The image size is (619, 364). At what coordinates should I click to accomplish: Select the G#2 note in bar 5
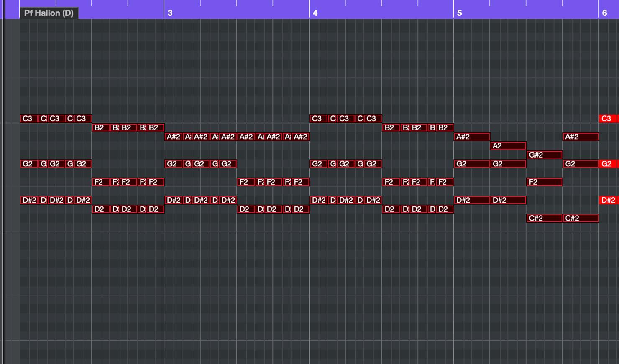[544, 155]
